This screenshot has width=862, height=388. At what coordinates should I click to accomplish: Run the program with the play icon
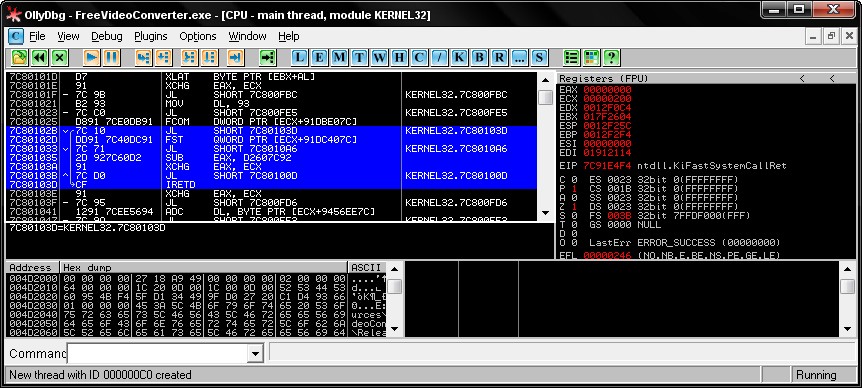point(91,57)
